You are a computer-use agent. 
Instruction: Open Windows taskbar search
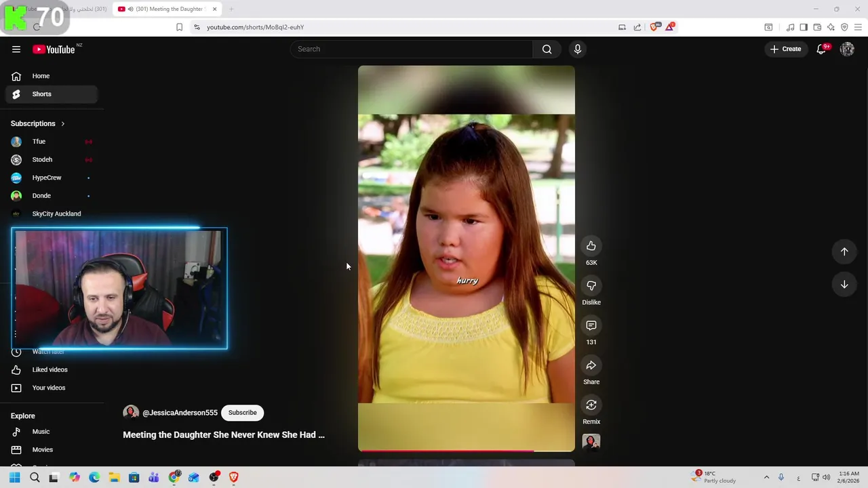point(35,477)
